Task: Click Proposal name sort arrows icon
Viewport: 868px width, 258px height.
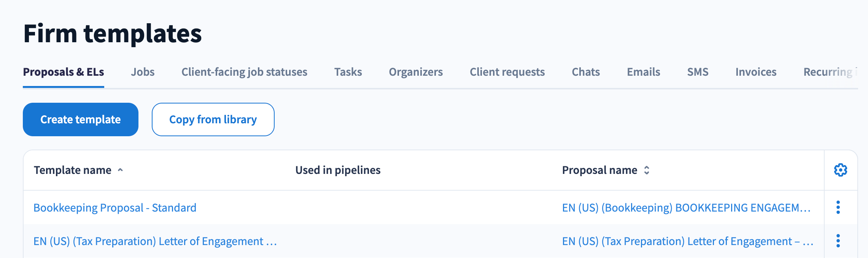Action: [647, 170]
